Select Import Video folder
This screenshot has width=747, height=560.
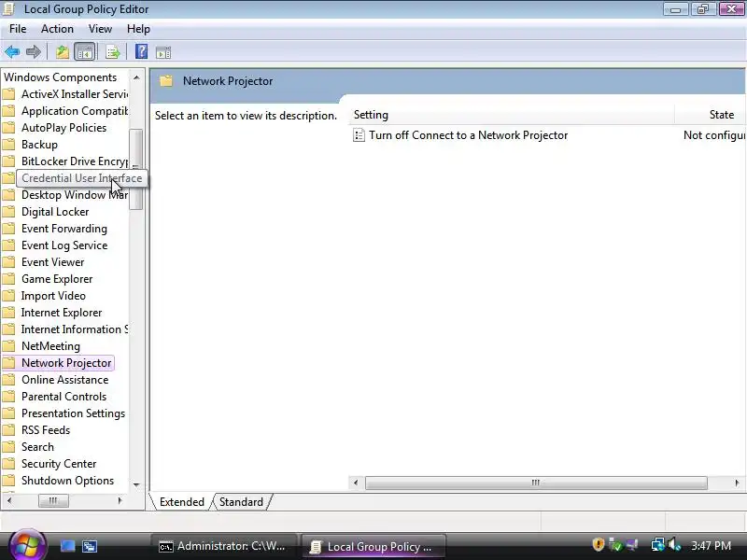(53, 296)
